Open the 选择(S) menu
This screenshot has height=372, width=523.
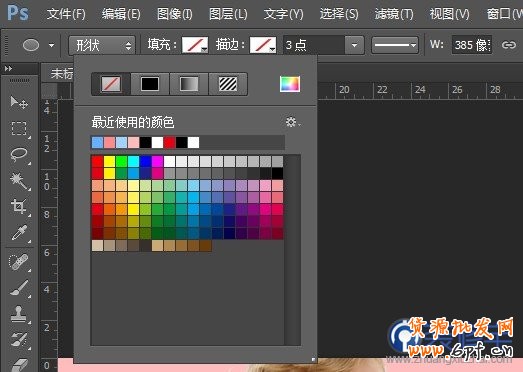pos(339,14)
